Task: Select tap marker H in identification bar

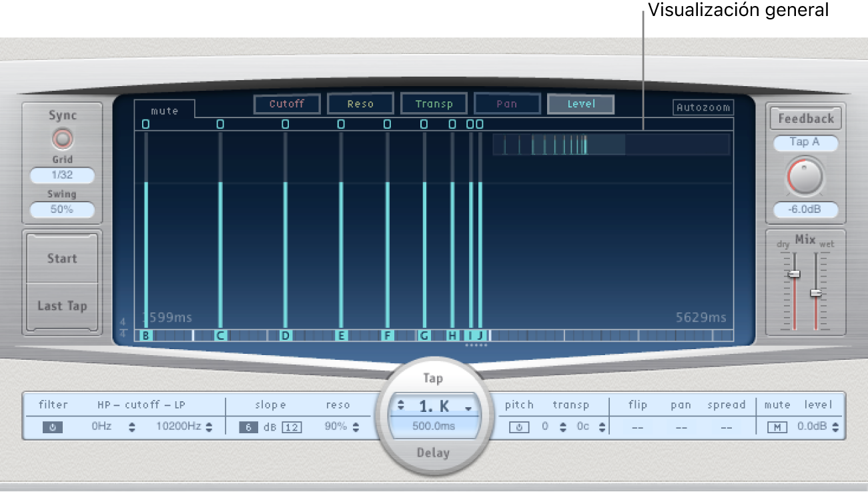Action: coord(452,336)
